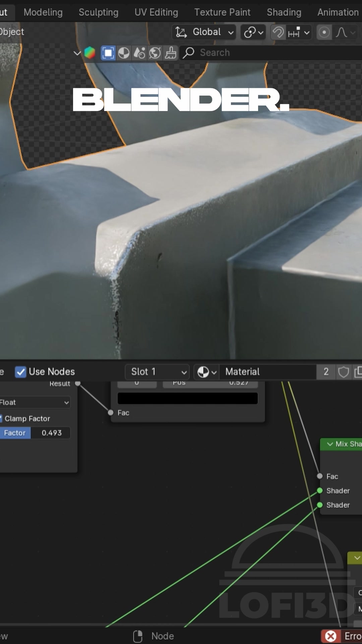Click the Mix Shader Fac socket
Screen dimensions: 362x644
[x=320, y=476]
